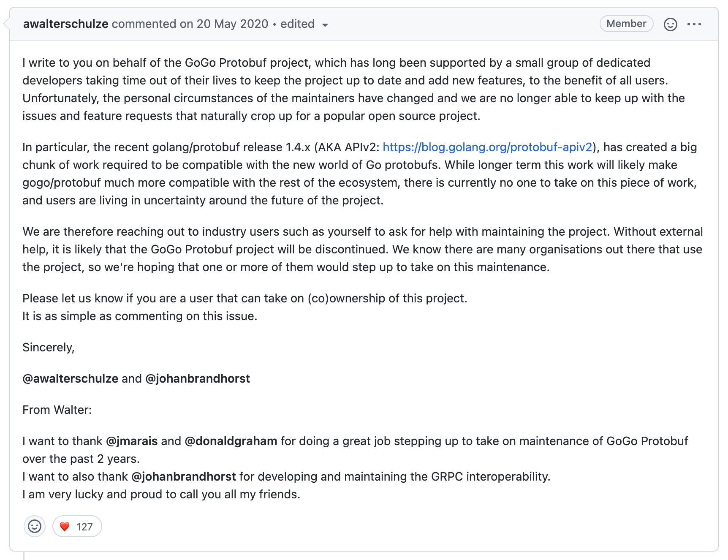The height and width of the screenshot is (560, 728).
Task: Click the Member badge in the comment header
Action: coord(626,24)
